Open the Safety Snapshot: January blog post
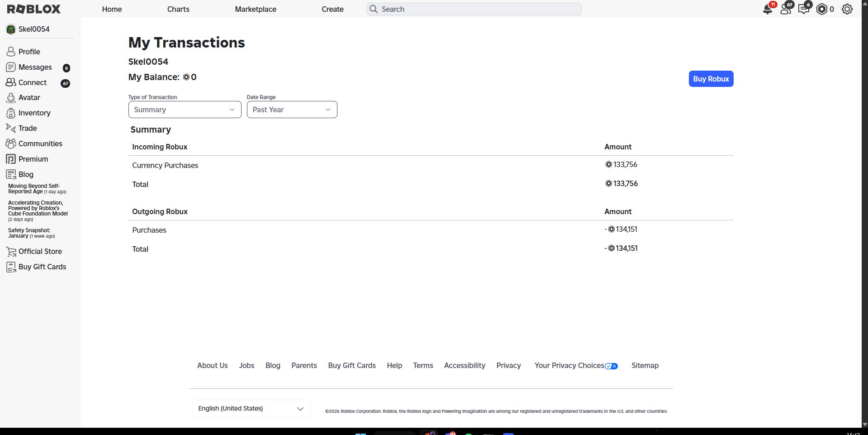Image resolution: width=868 pixels, height=435 pixels. coord(29,233)
